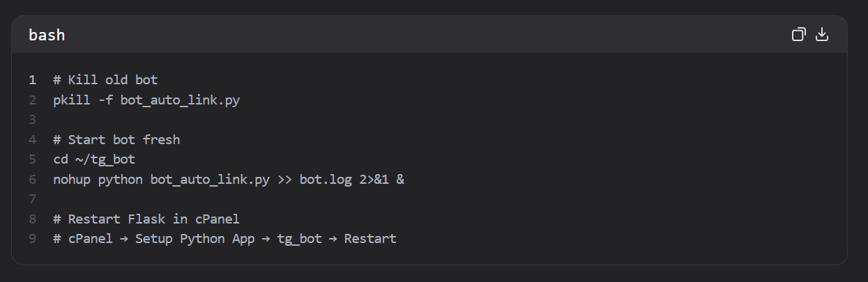Viewport: 868px width, 282px height.
Task: Click the copy code icon
Action: pos(799,35)
